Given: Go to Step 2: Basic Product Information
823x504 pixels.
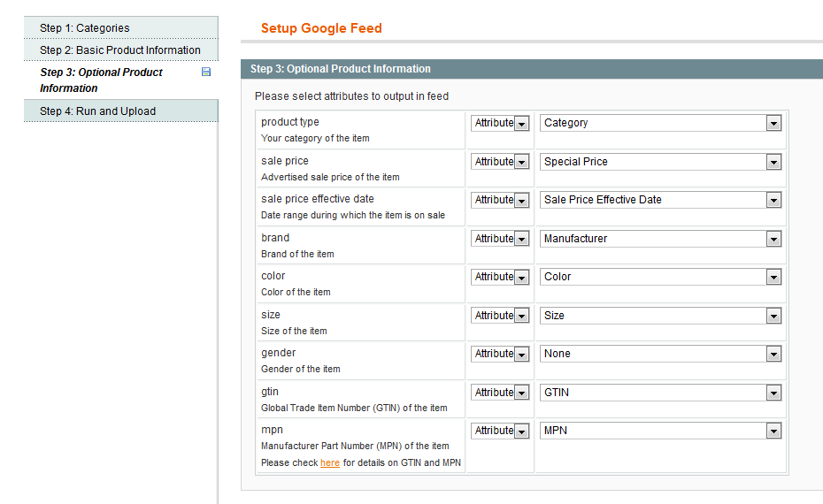Looking at the screenshot, I should coord(120,50).
